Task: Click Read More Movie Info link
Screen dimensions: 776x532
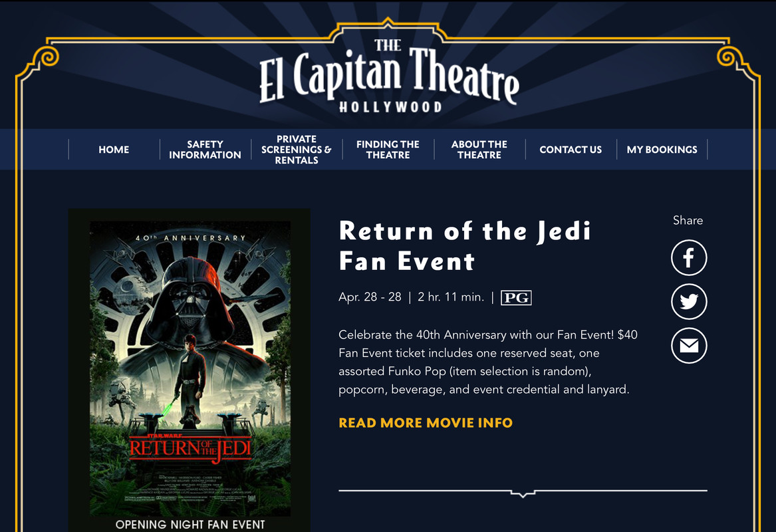Action: (426, 423)
